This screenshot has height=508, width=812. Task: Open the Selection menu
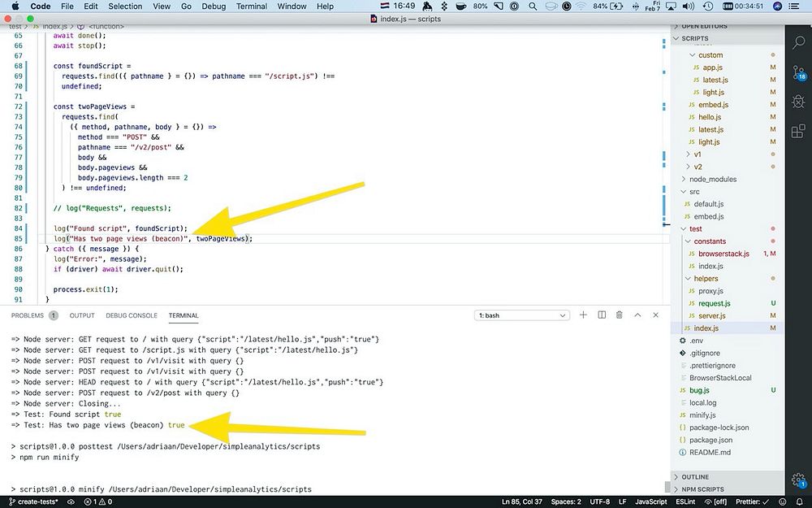coord(125,7)
